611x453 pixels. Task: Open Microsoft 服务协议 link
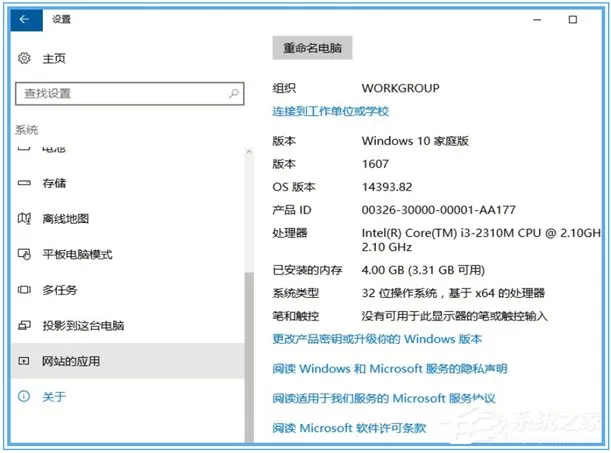tap(384, 398)
